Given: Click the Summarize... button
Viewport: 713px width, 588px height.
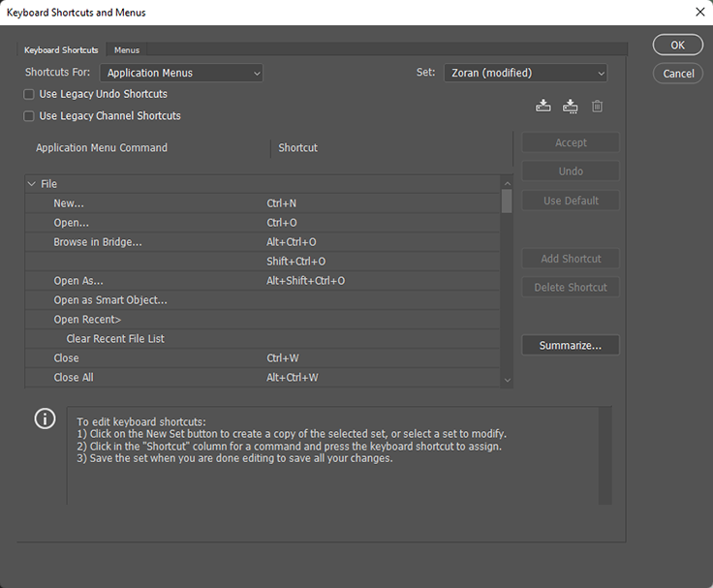Looking at the screenshot, I should click(571, 346).
